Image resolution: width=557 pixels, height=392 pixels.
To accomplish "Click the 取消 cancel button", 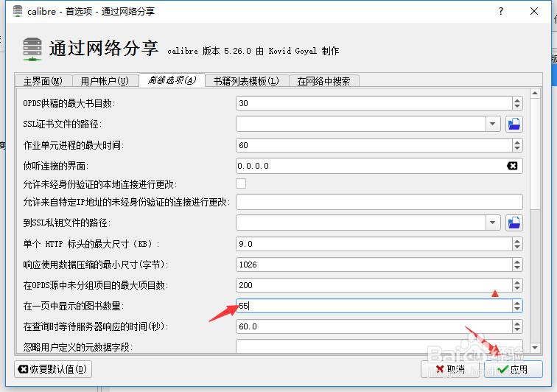I will (x=450, y=369).
